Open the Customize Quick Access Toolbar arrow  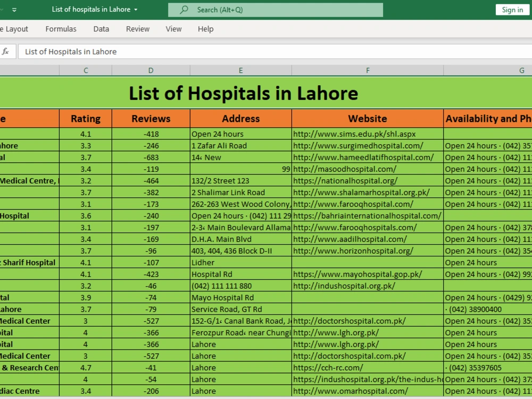tap(14, 10)
